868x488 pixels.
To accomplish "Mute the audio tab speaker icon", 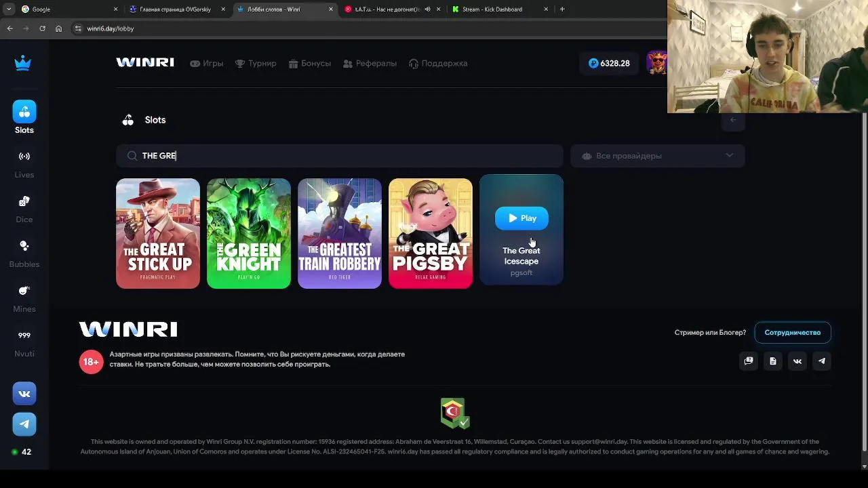I will coord(427,9).
